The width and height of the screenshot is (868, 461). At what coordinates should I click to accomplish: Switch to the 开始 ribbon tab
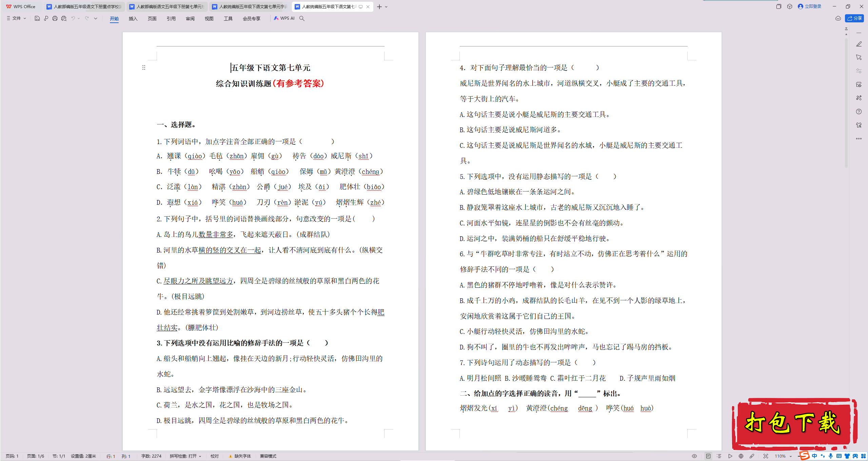click(x=114, y=19)
